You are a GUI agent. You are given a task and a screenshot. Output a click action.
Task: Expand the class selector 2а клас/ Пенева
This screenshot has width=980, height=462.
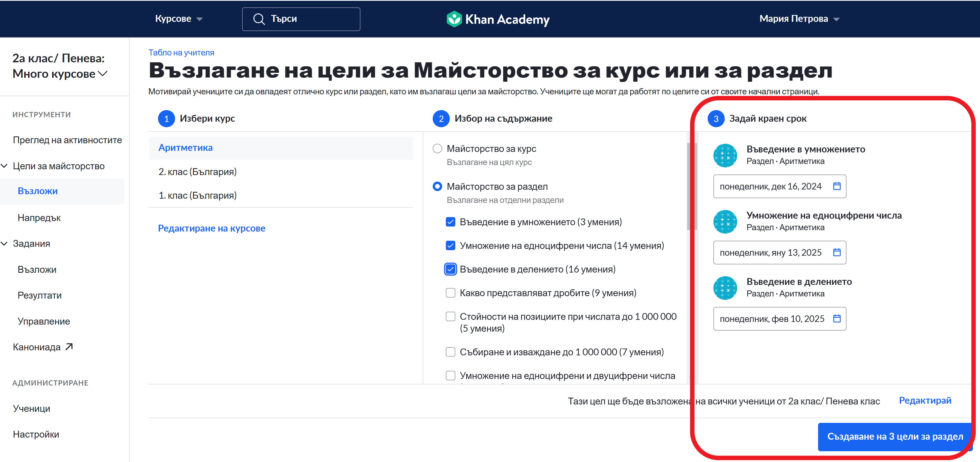(x=60, y=66)
